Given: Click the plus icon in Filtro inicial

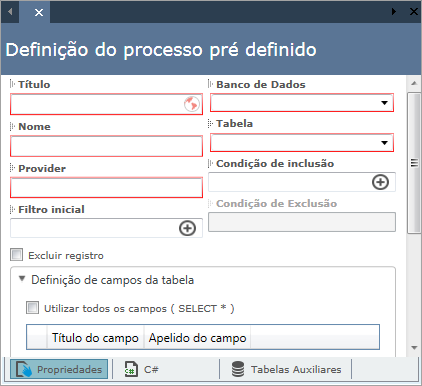Looking at the screenshot, I should (187, 228).
